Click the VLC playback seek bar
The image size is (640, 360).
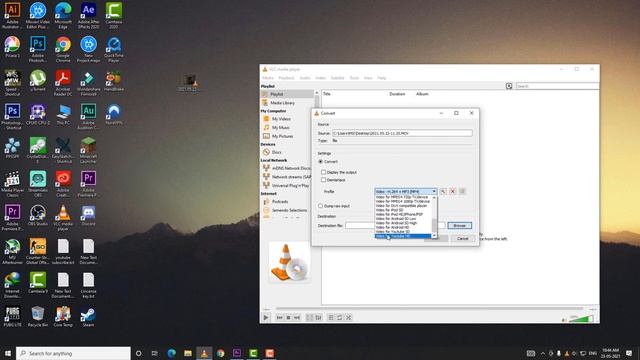429,309
